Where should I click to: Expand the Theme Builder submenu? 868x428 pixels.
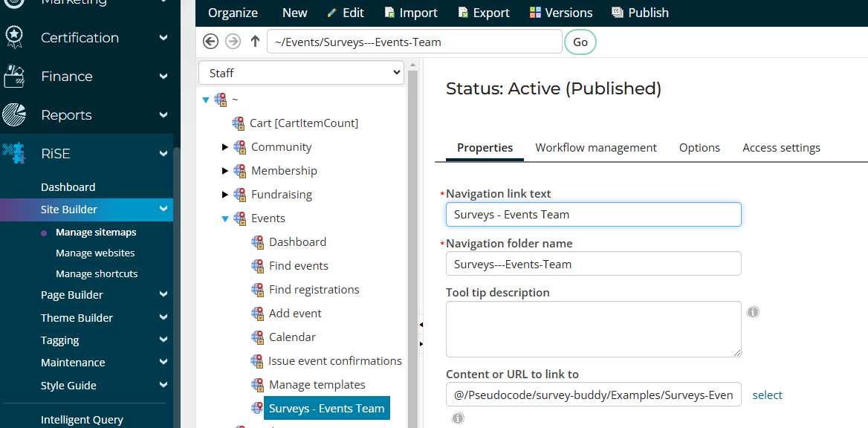(163, 317)
